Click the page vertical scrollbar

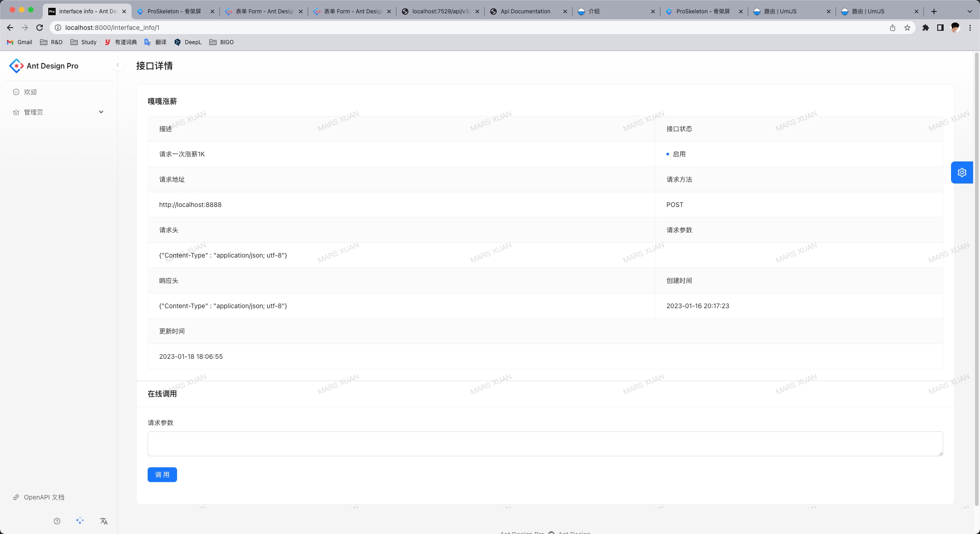(976, 276)
